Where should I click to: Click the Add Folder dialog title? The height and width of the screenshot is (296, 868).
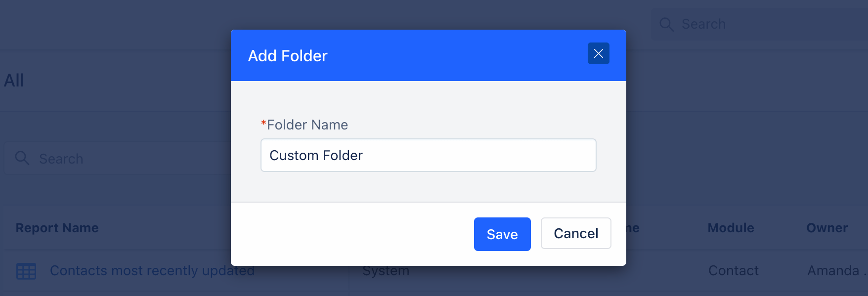point(287,55)
